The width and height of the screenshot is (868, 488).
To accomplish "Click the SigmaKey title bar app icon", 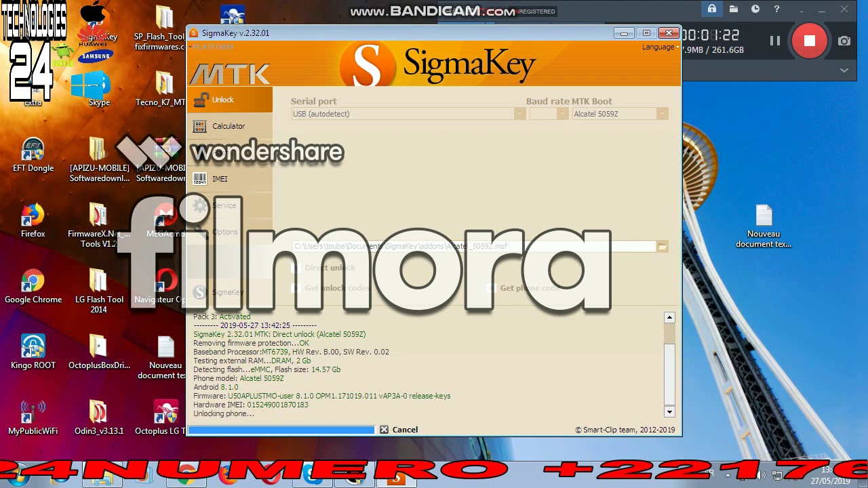I will point(194,33).
